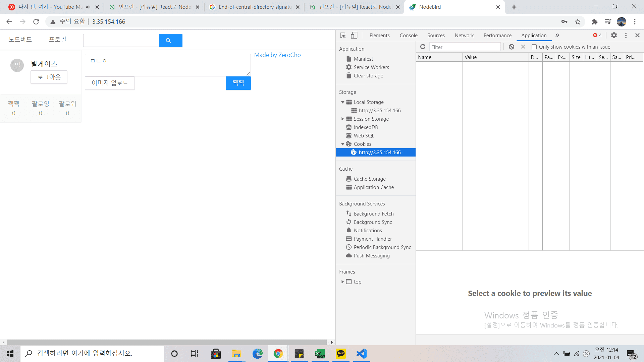The width and height of the screenshot is (644, 362).
Task: Click the inspect element picker icon
Action: [x=343, y=35]
